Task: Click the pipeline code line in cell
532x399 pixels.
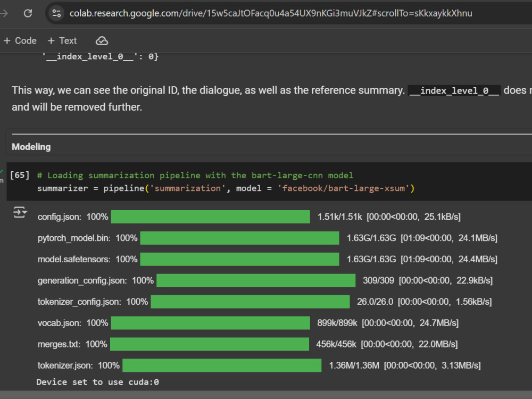Action: point(226,188)
